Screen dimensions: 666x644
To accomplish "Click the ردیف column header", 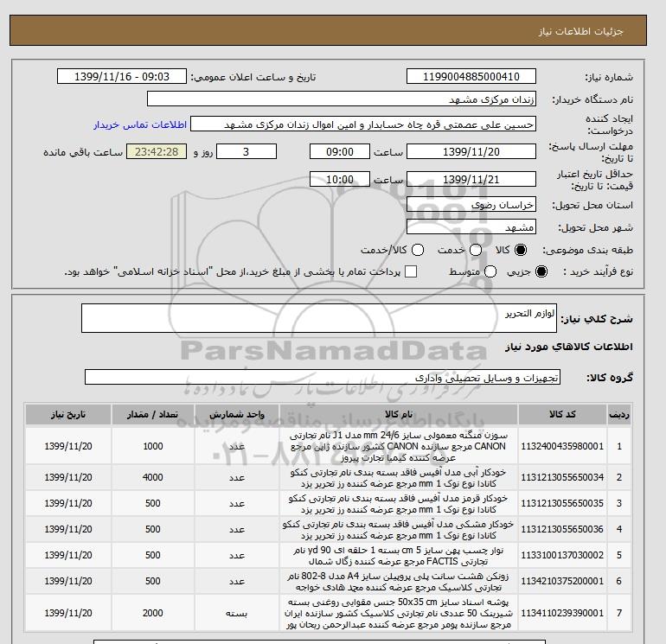I will pyautogui.click(x=618, y=414).
